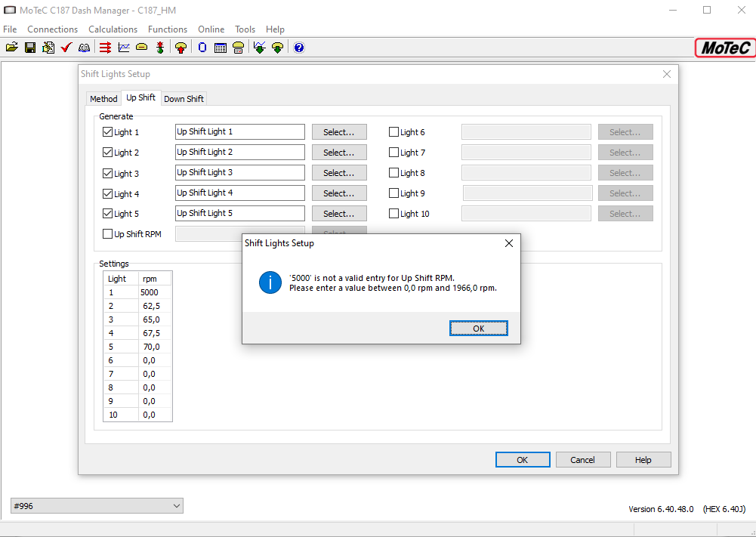The height and width of the screenshot is (537, 756).
Task: Switch to the Method tab
Action: coord(103,99)
